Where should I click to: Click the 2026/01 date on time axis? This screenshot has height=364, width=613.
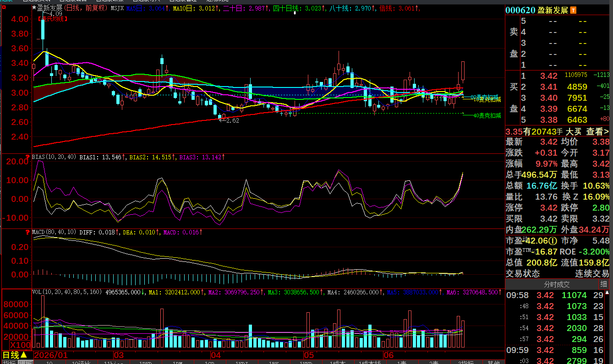click(51, 355)
